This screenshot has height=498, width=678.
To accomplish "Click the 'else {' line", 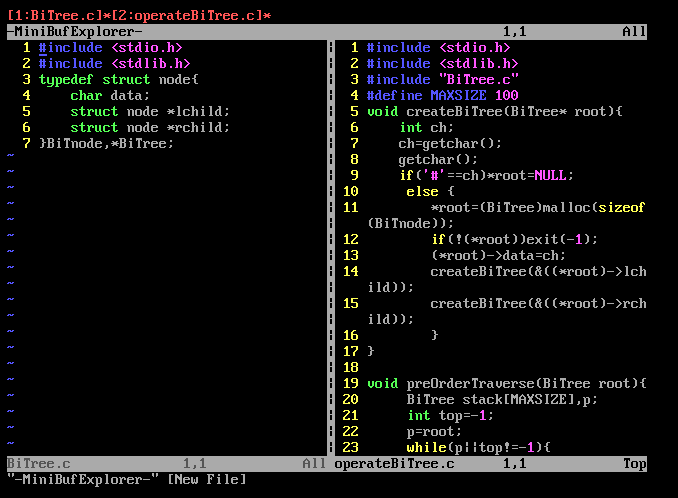I will tap(430, 192).
